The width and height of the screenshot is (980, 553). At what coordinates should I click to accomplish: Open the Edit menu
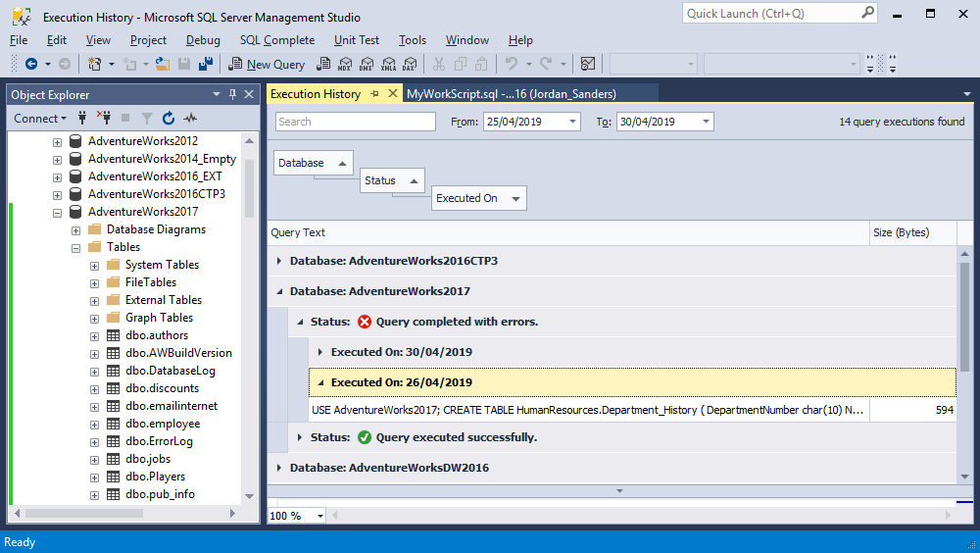(x=56, y=40)
